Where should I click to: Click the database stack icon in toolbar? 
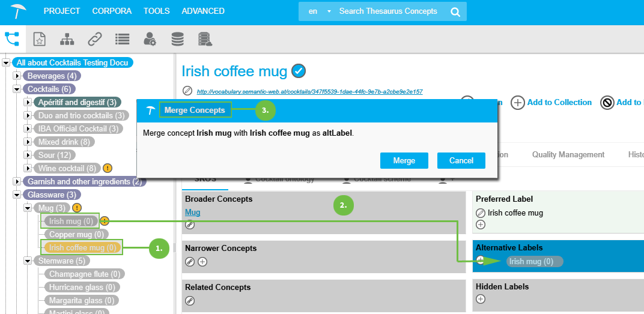(x=177, y=39)
